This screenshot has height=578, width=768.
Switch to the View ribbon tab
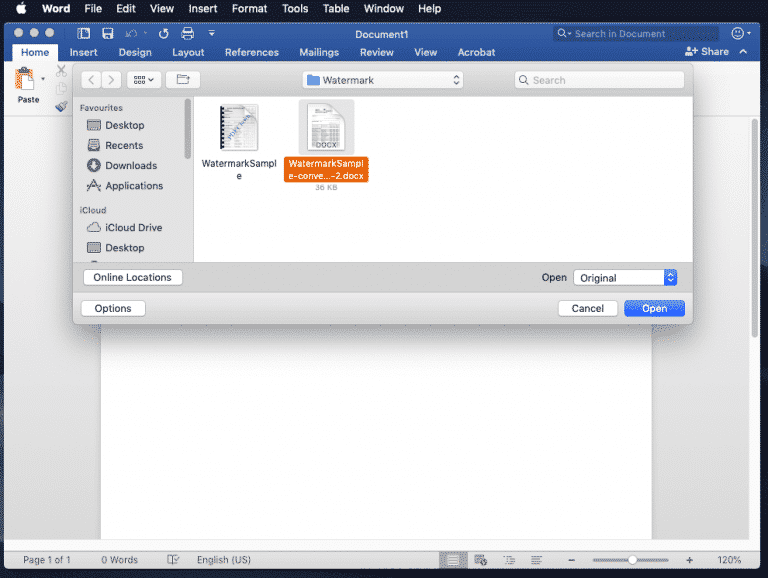(426, 52)
